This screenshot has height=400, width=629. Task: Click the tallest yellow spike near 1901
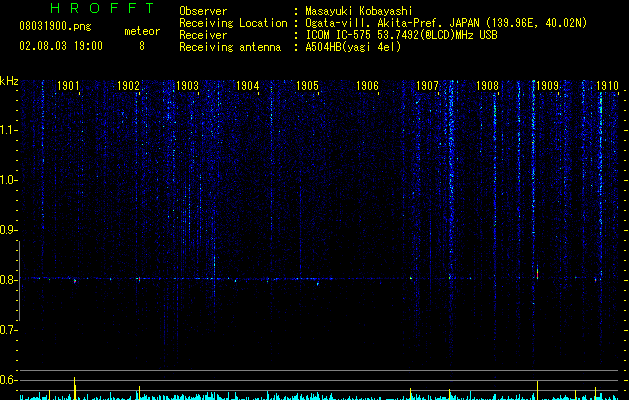pos(74,388)
